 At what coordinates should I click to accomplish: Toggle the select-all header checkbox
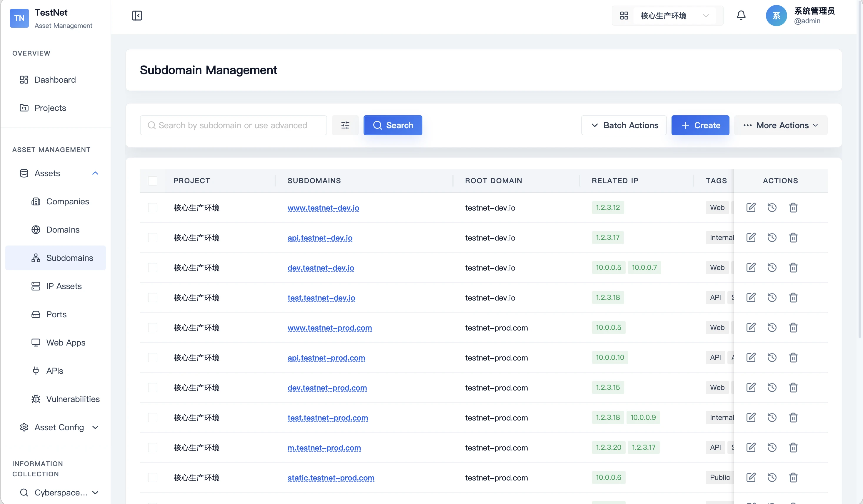point(153,181)
